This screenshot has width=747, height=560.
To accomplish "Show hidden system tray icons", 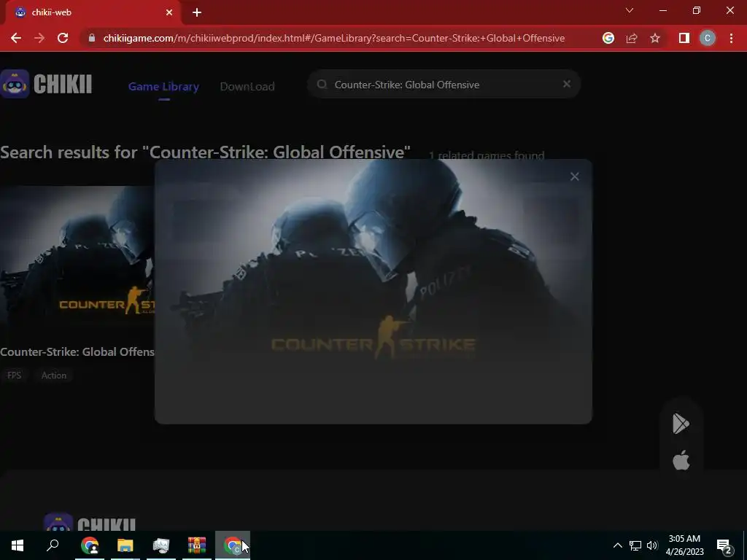I will click(617, 545).
